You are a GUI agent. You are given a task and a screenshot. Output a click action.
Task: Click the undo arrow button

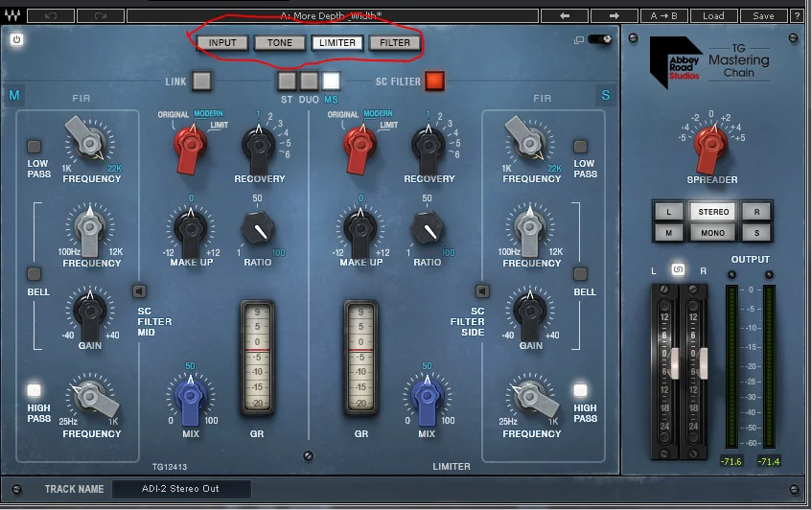[50, 15]
